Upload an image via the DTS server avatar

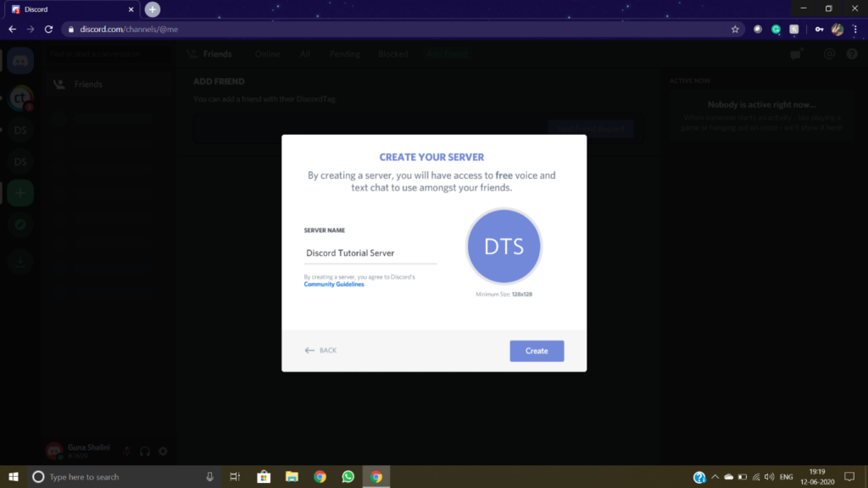tap(504, 247)
